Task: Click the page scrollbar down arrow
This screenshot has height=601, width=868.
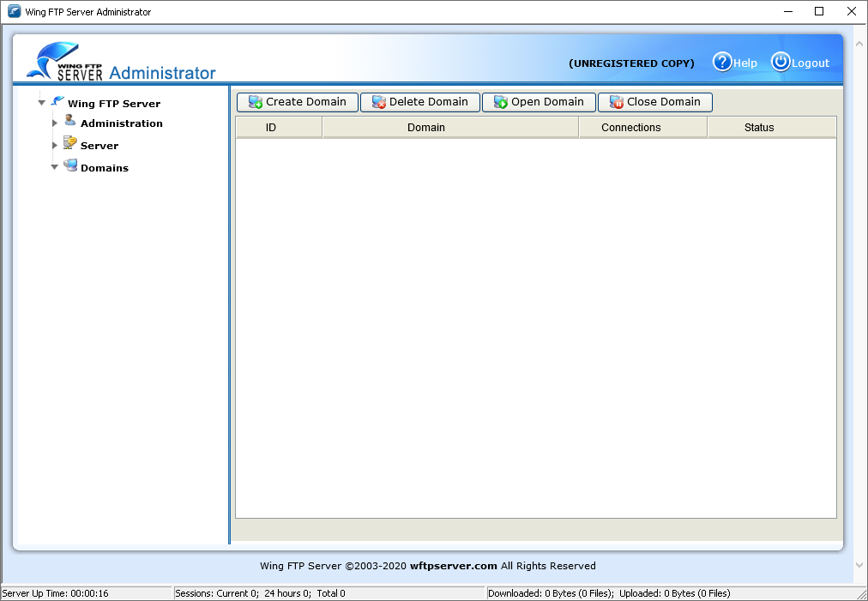Action: pyautogui.click(x=859, y=565)
